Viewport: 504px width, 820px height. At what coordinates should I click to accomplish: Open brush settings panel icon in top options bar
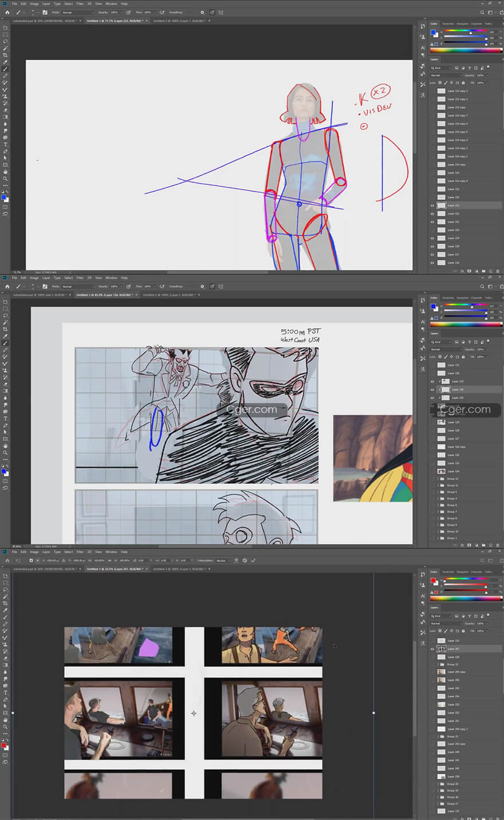click(x=45, y=12)
